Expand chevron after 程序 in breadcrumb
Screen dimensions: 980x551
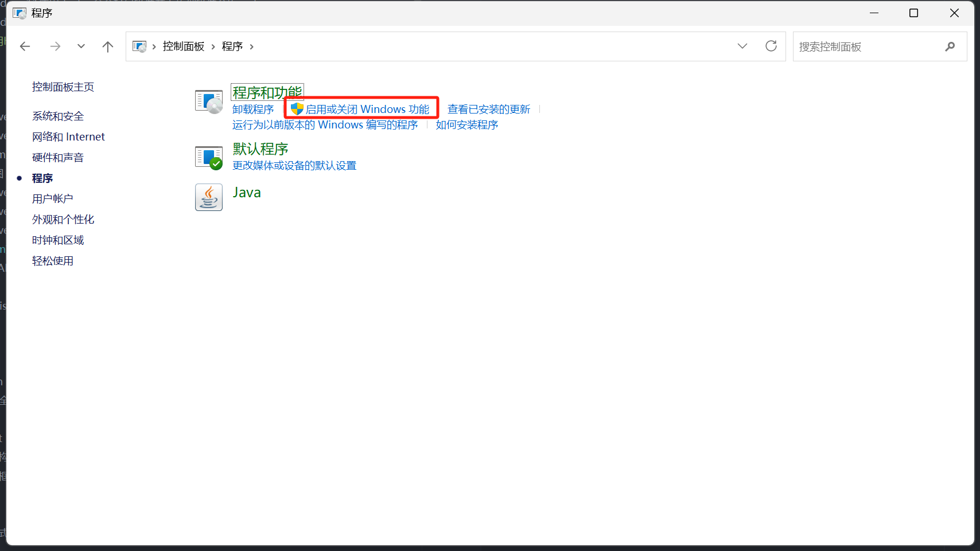click(251, 47)
